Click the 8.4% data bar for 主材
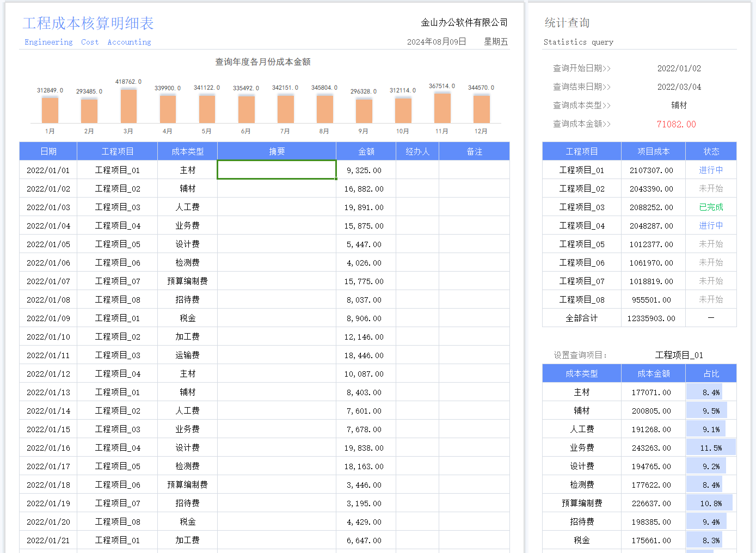756x553 pixels. (x=704, y=392)
